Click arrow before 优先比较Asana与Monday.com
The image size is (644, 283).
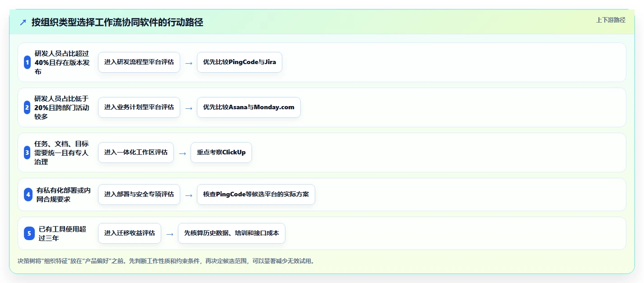pyautogui.click(x=189, y=108)
